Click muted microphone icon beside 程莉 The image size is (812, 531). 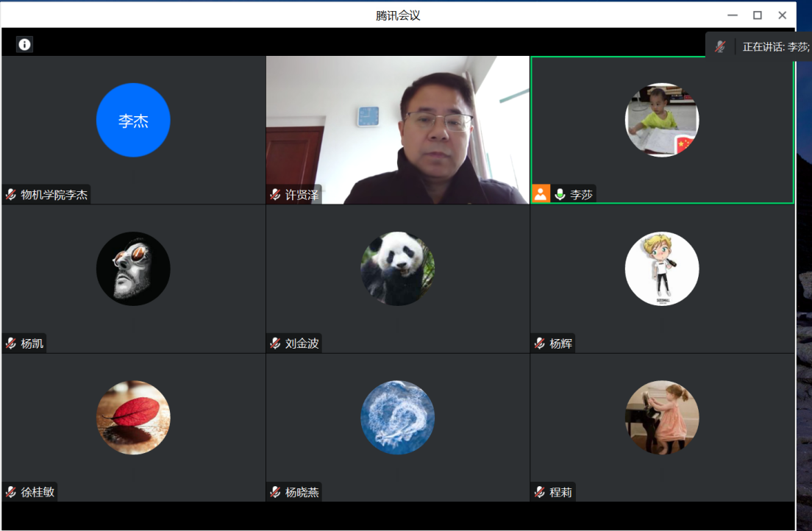click(x=540, y=492)
